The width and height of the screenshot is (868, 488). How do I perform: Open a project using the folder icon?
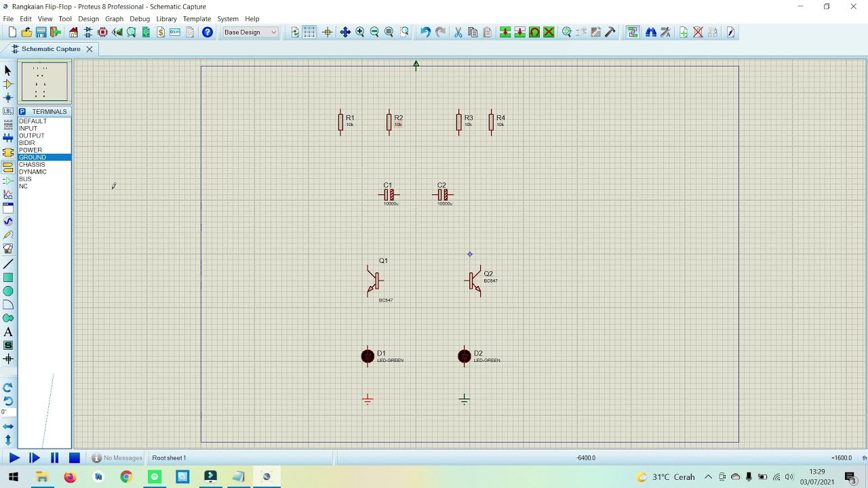tap(26, 33)
